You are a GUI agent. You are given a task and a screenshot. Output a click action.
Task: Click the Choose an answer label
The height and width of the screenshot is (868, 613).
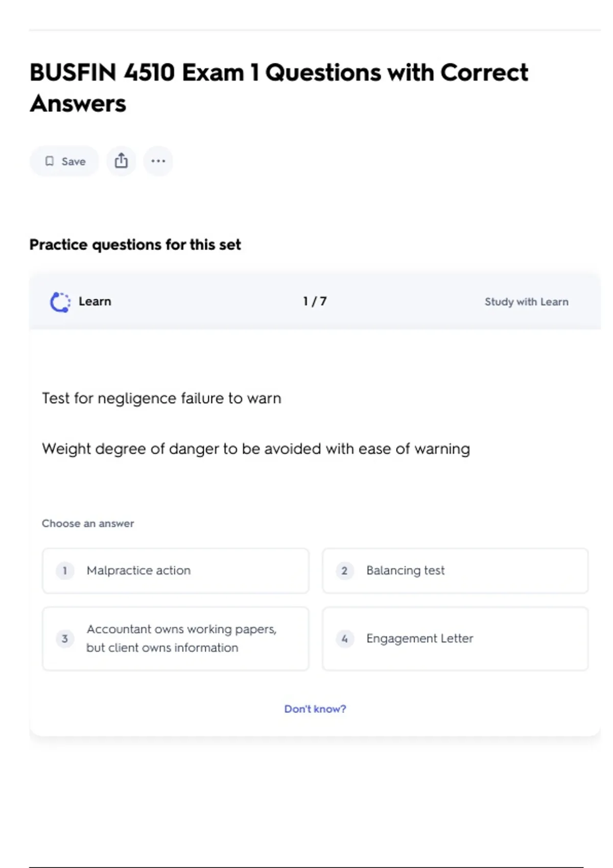88,523
